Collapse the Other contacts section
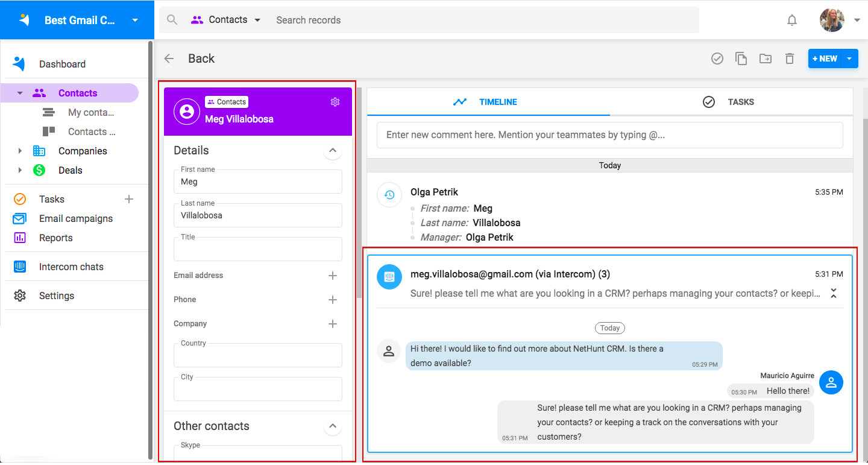Viewport: 868px width, 465px height. pyautogui.click(x=333, y=426)
